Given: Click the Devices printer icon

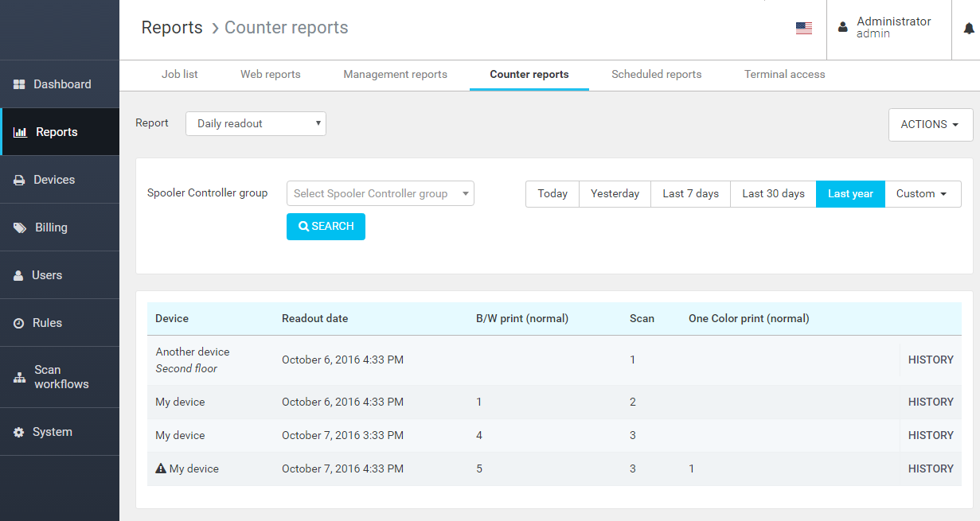Looking at the screenshot, I should [19, 180].
